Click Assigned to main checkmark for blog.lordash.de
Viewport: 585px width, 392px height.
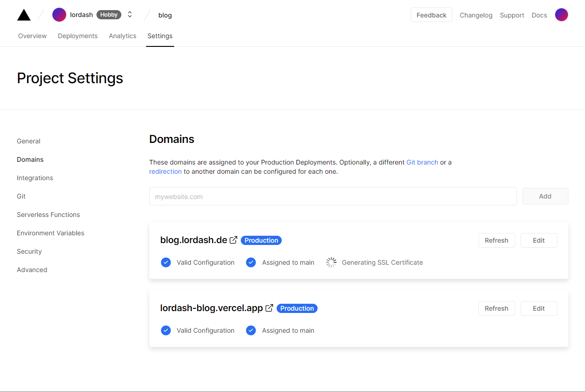(x=251, y=262)
